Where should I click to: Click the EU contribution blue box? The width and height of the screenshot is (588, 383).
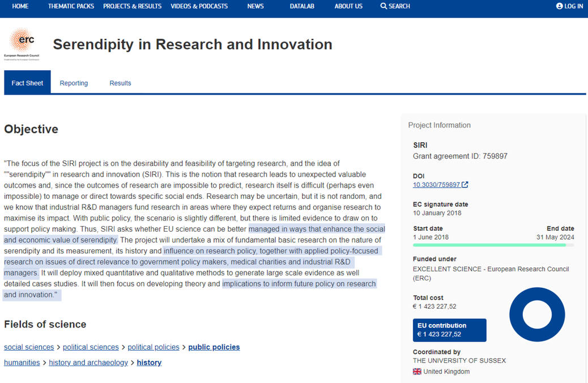[450, 330]
